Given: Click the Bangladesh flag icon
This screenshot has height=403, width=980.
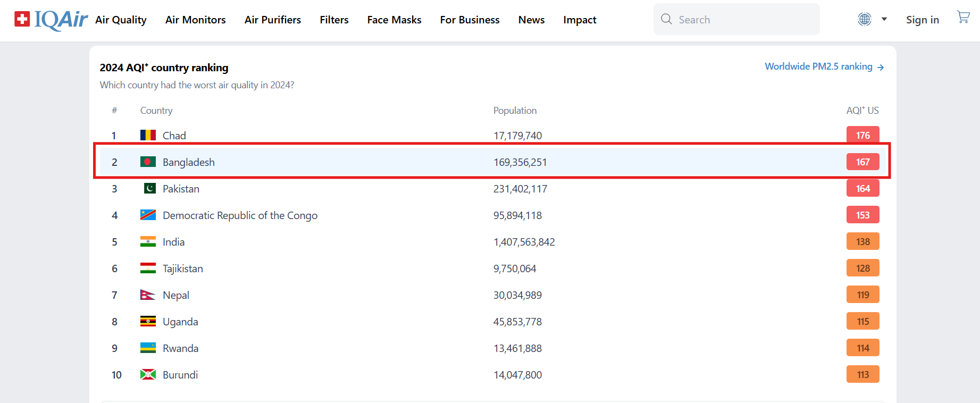Looking at the screenshot, I should 148,162.
